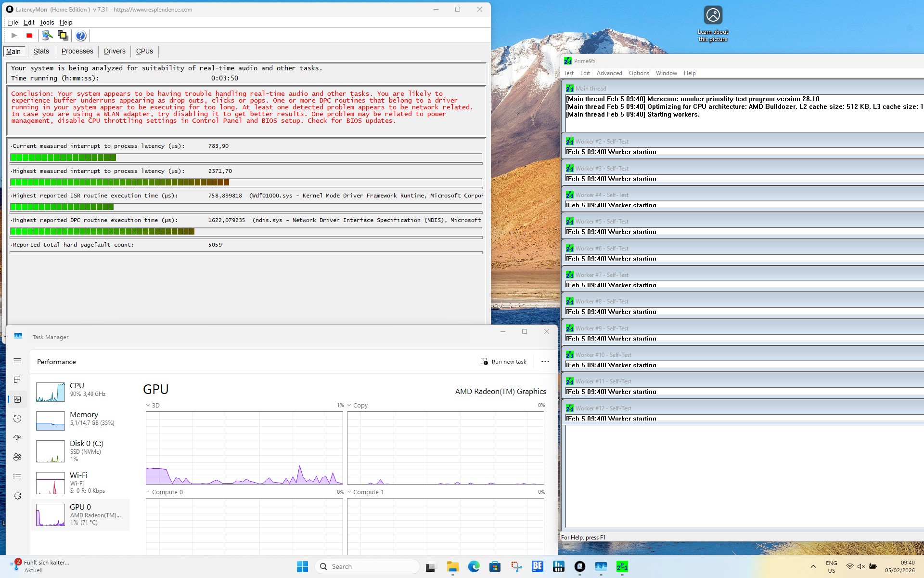Open Task Manager Services gear icon
924x578 pixels.
(17, 496)
